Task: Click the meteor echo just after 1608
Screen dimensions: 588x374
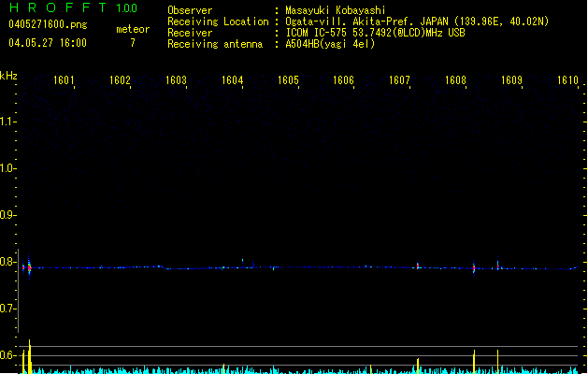Action: [x=474, y=267]
